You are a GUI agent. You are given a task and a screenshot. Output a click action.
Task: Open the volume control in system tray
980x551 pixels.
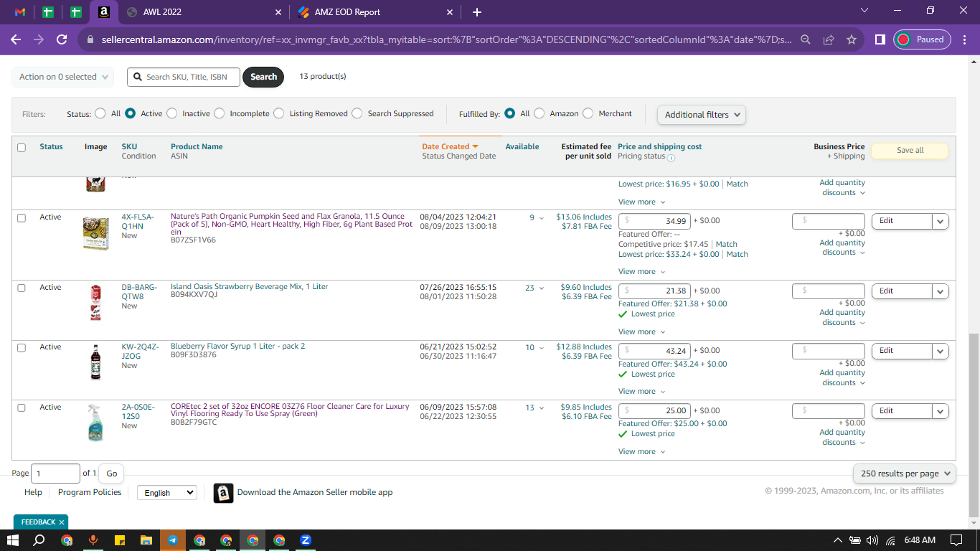[x=872, y=540]
